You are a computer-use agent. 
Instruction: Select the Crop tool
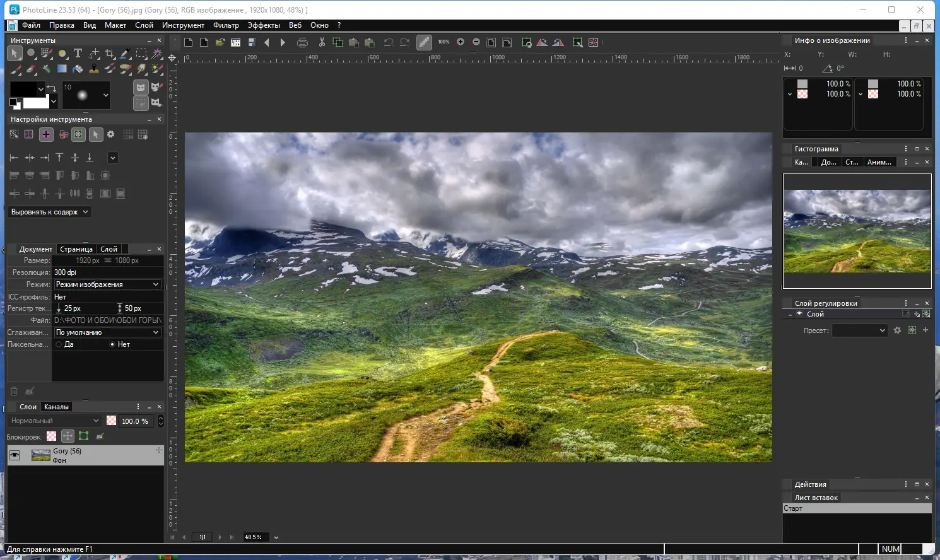tap(110, 54)
